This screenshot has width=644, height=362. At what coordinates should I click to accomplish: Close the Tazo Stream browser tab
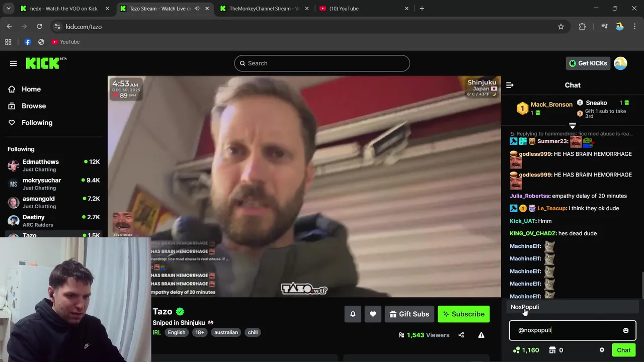[x=207, y=9]
